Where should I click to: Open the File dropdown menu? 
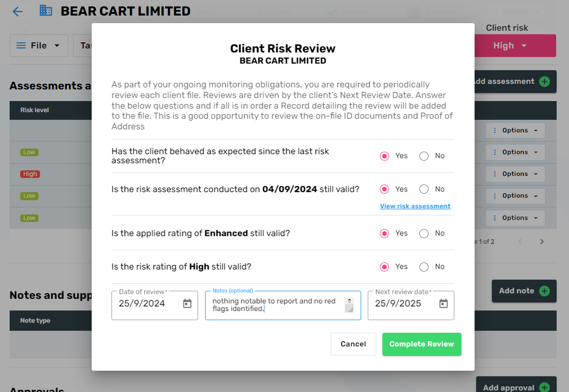tap(39, 46)
